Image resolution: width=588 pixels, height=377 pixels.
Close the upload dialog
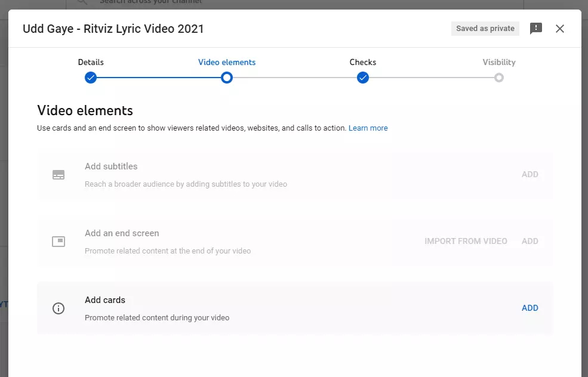coord(560,29)
